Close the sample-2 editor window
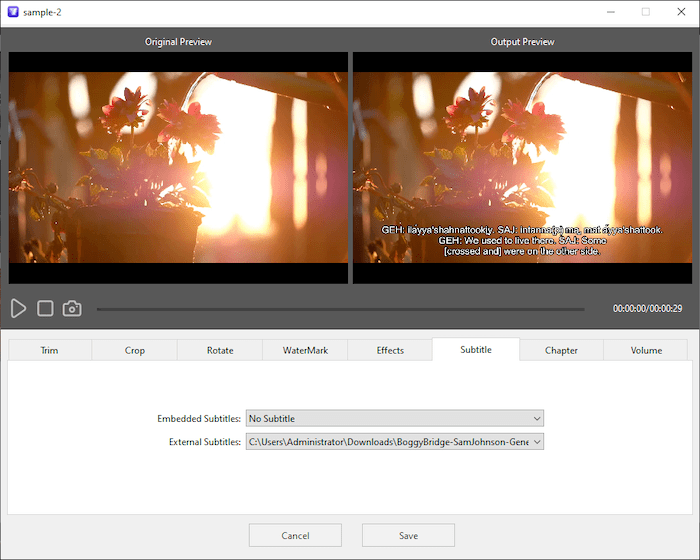 679,12
